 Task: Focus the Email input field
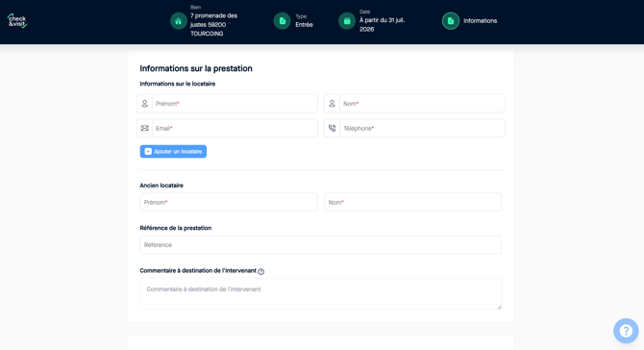pyautogui.click(x=235, y=128)
